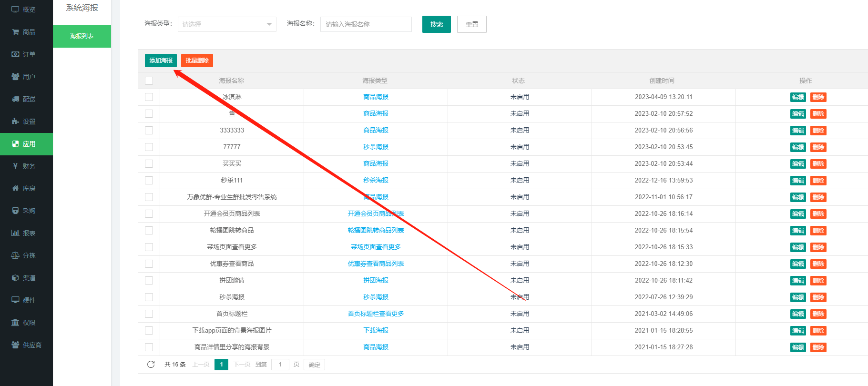Click the refresh icon in pagination bar

tap(151, 365)
